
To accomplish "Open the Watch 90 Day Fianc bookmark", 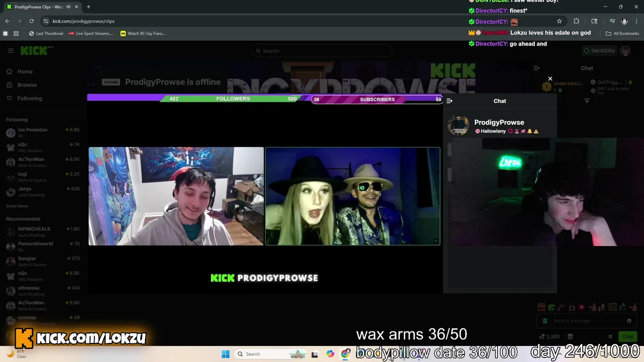I will point(143,33).
